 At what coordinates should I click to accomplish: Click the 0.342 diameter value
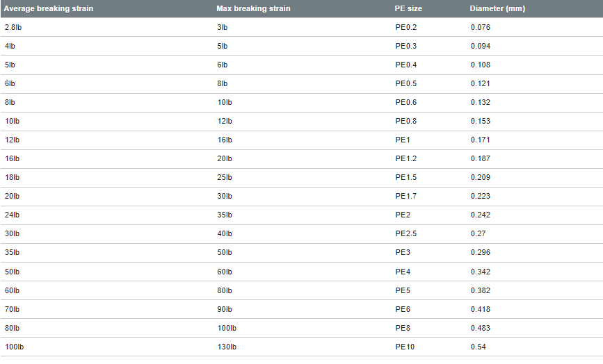[x=481, y=272]
